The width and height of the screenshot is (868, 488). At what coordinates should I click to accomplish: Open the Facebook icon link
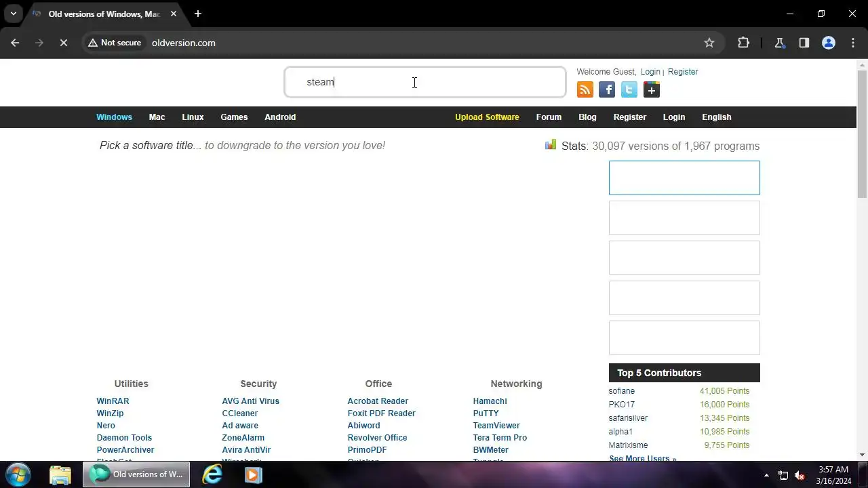coord(607,89)
